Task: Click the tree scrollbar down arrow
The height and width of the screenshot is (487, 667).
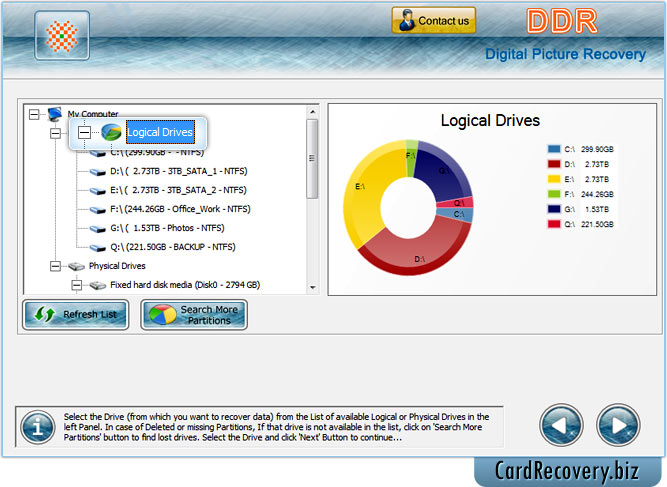Action: (313, 288)
